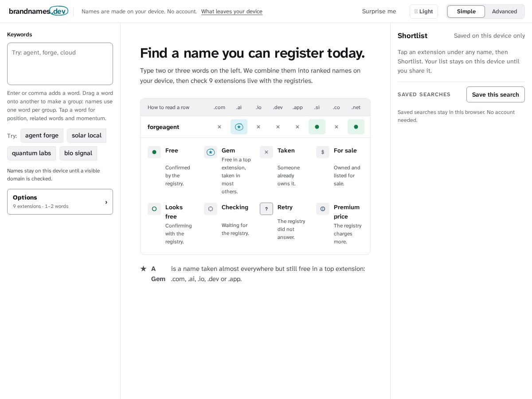The image size is (532, 399).
Task: Click the chevron arrow on Options
Action: point(106,202)
